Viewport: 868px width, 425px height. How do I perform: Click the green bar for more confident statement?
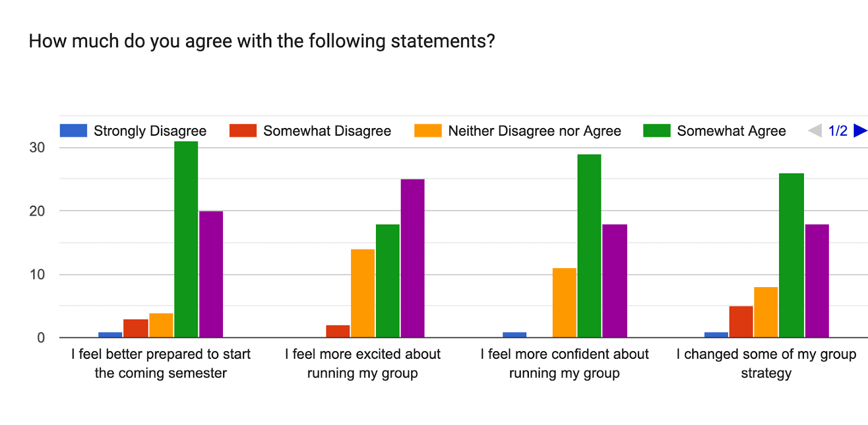(x=589, y=246)
